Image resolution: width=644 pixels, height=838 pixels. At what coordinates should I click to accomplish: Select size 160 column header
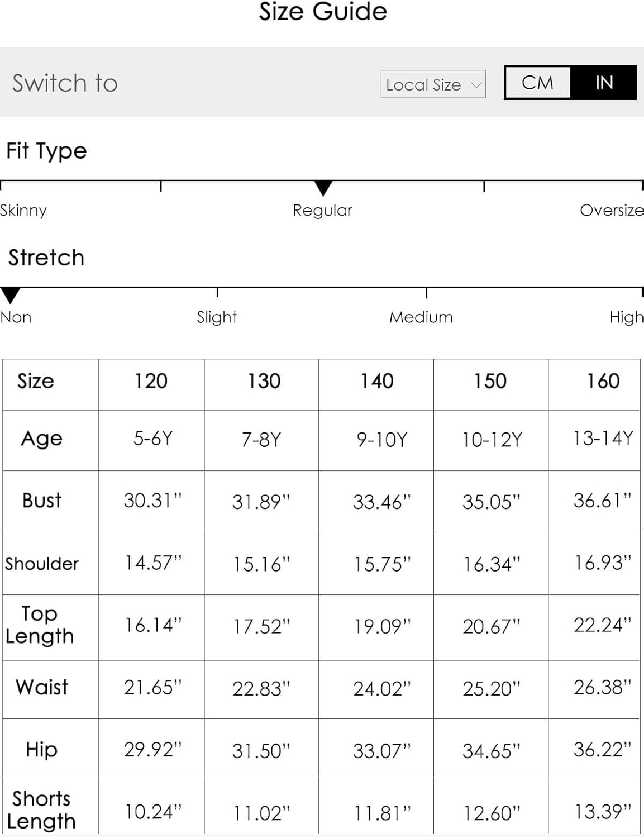tap(603, 381)
